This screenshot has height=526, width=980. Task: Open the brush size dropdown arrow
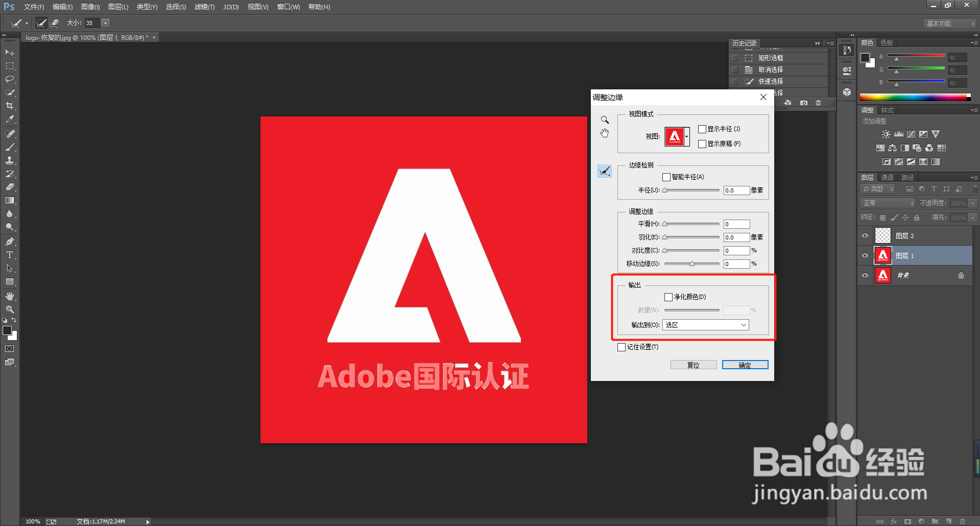pyautogui.click(x=105, y=23)
